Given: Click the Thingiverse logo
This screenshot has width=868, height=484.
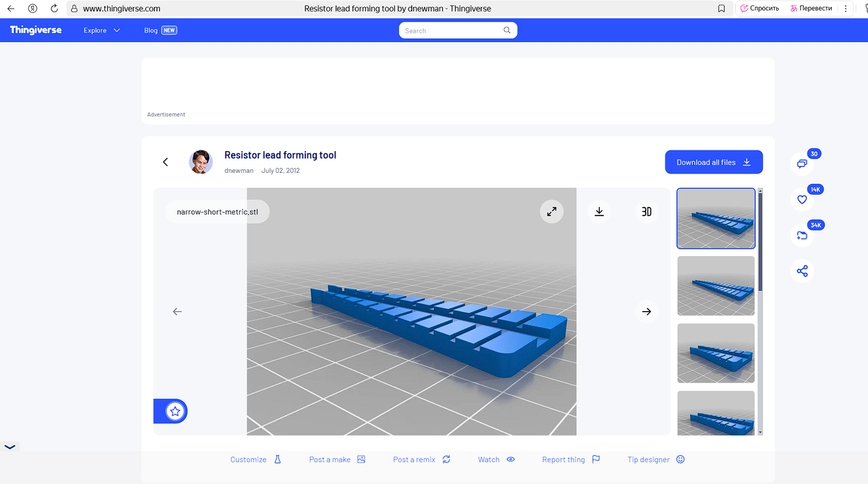Looking at the screenshot, I should coord(36,30).
